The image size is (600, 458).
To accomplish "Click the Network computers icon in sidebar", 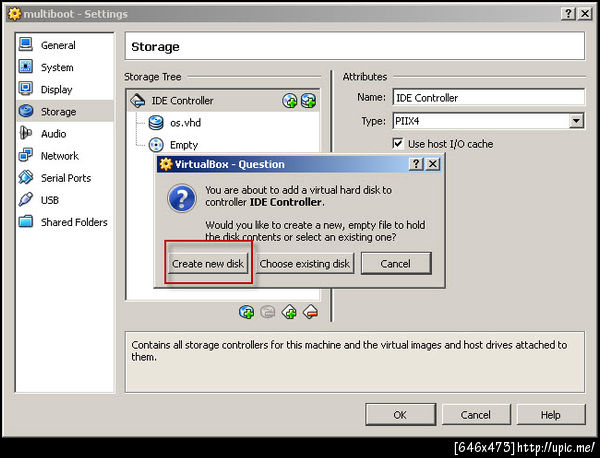I will tap(26, 155).
